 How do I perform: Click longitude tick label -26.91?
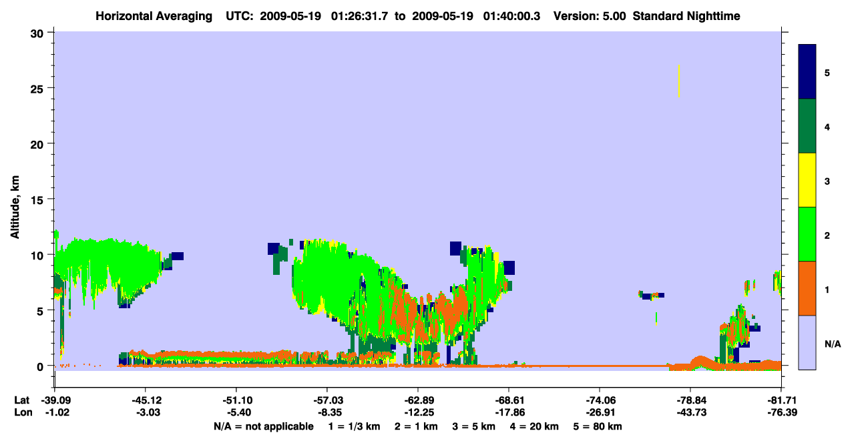600,412
